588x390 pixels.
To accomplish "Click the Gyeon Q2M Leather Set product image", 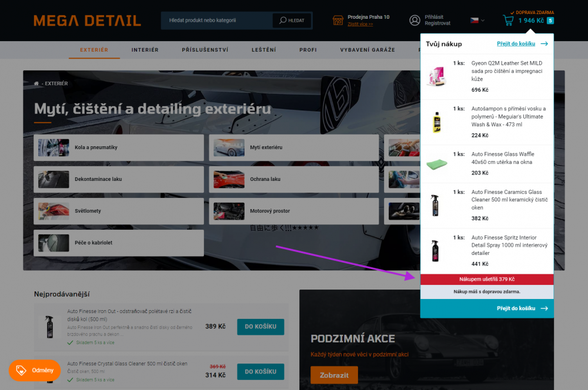I will (x=437, y=76).
